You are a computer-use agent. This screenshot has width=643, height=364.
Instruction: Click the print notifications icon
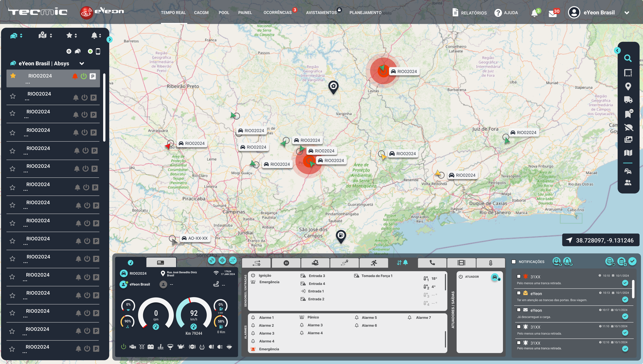(x=610, y=261)
